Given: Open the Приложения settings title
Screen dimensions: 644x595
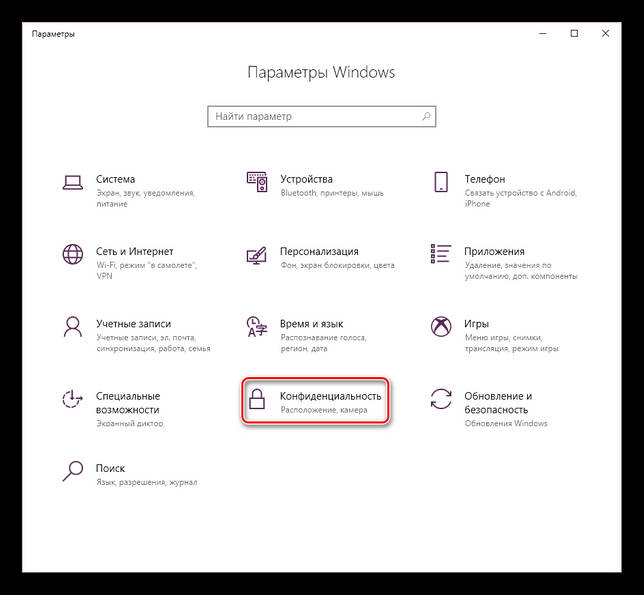Looking at the screenshot, I should 494,251.
